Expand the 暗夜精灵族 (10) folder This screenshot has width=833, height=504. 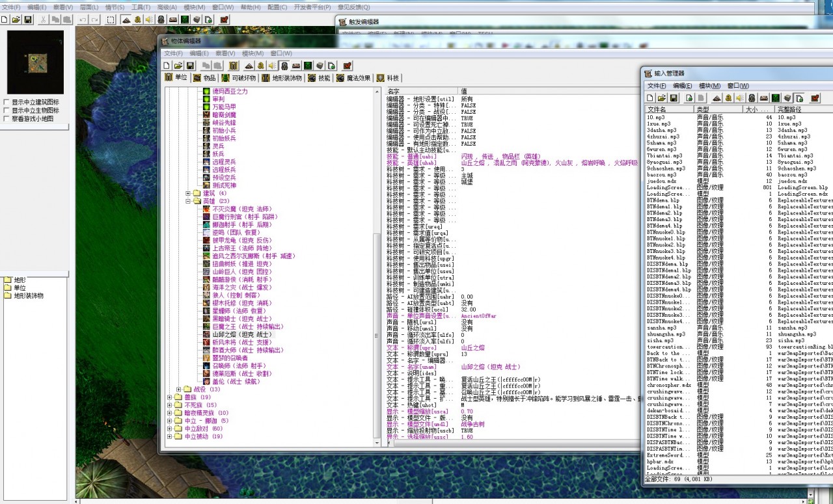(x=170, y=413)
